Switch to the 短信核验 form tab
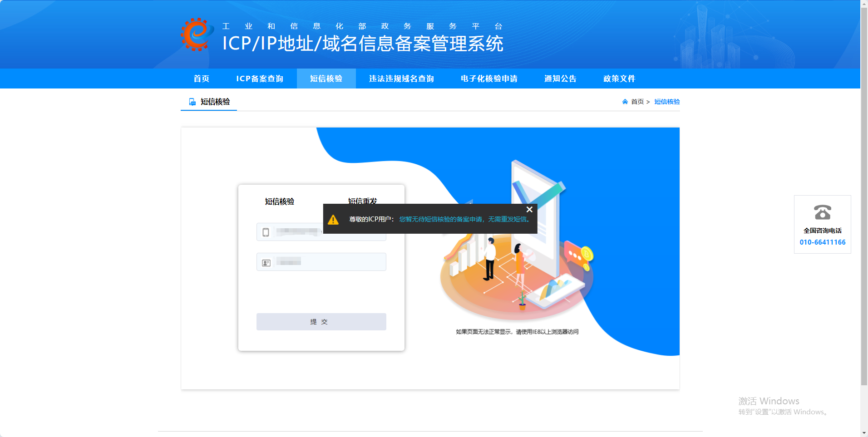 pos(280,201)
